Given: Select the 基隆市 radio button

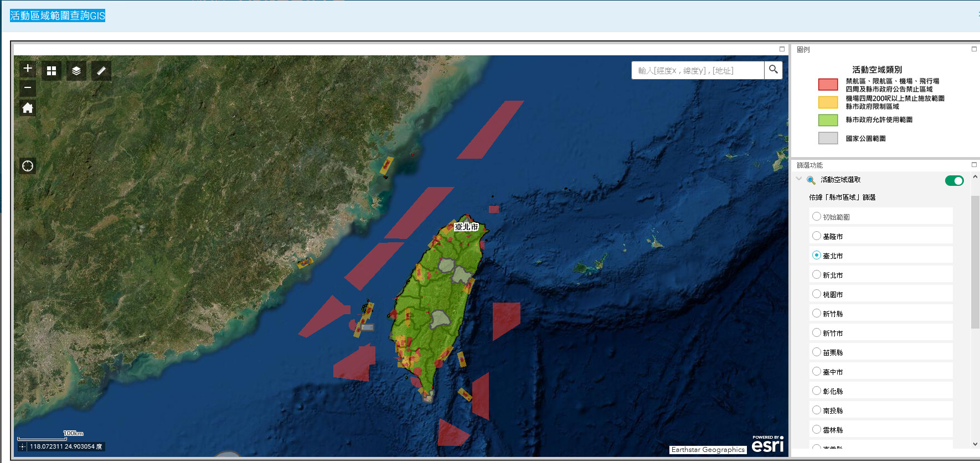Looking at the screenshot, I should pyautogui.click(x=816, y=236).
